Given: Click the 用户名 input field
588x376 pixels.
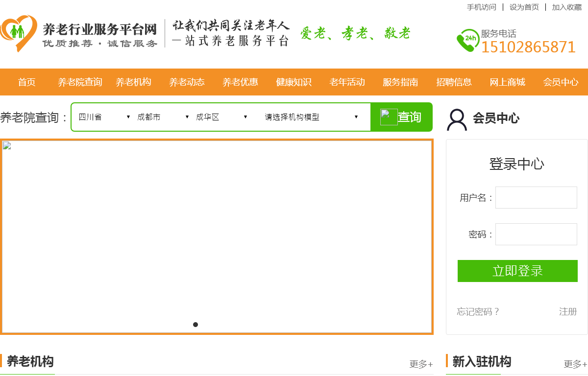Looking at the screenshot, I should coord(536,197).
